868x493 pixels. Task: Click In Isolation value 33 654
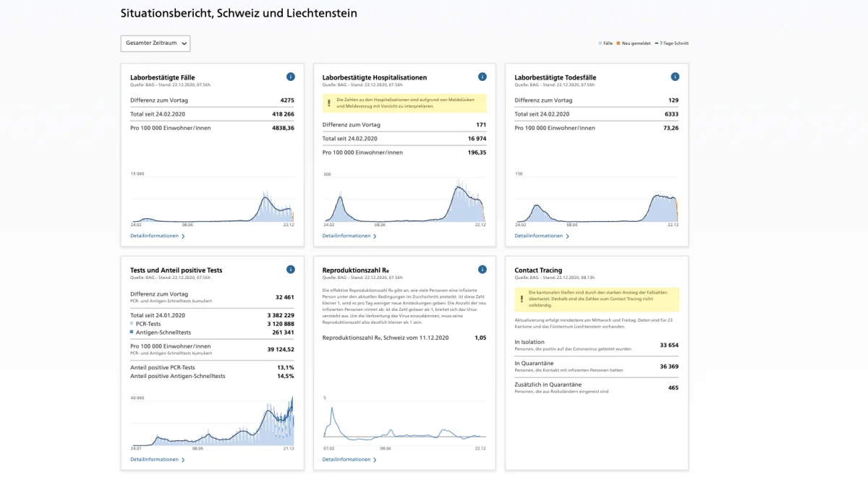669,345
